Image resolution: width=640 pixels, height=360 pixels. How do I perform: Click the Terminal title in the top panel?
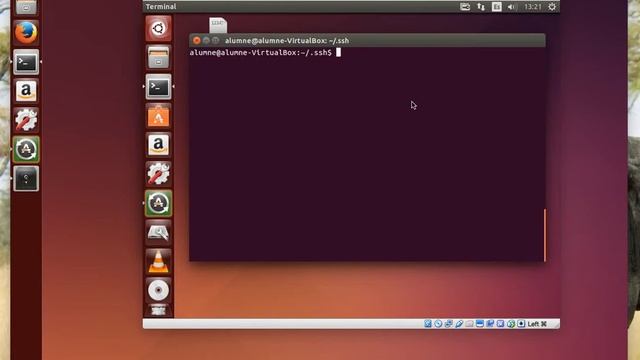tap(161, 7)
